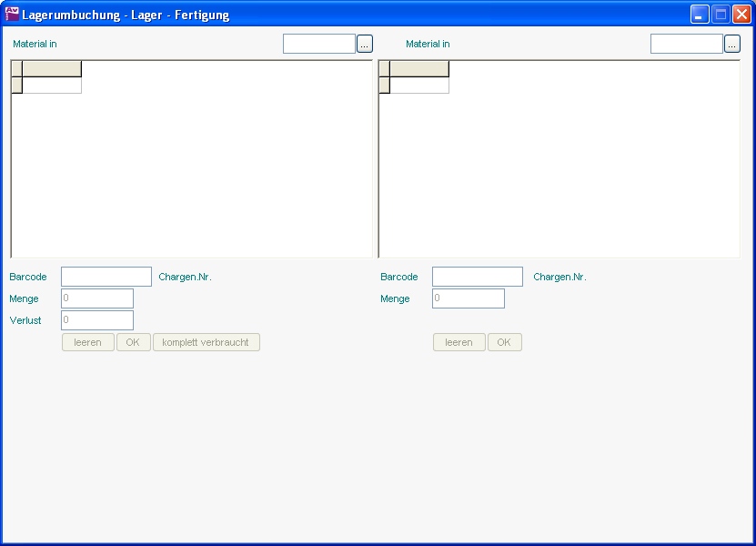
Task: Click the left Material in text field
Action: (x=318, y=44)
